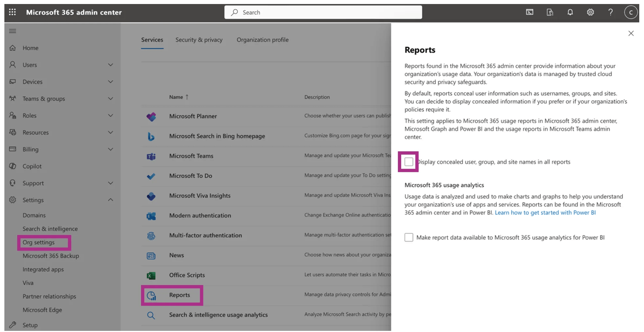
Task: Switch to the Services tab
Action: pos(152,40)
